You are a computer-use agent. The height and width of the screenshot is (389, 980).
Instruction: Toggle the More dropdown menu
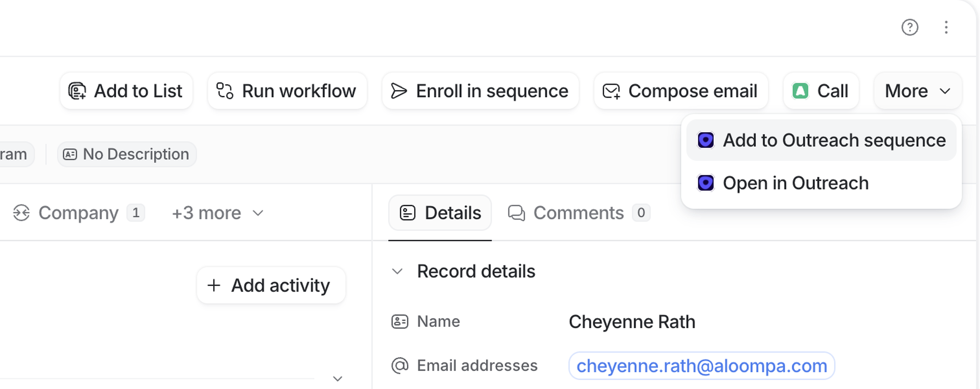click(x=918, y=91)
